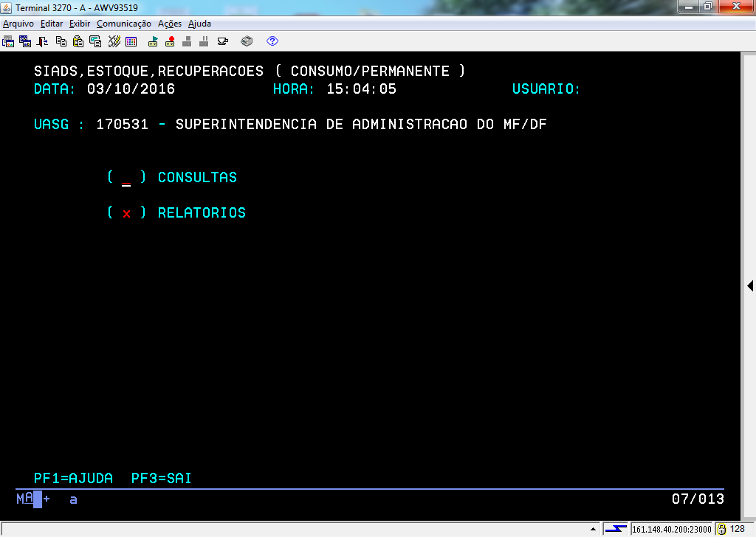This screenshot has width=756, height=537.
Task: Click the UASG code 170531
Action: [x=122, y=124]
